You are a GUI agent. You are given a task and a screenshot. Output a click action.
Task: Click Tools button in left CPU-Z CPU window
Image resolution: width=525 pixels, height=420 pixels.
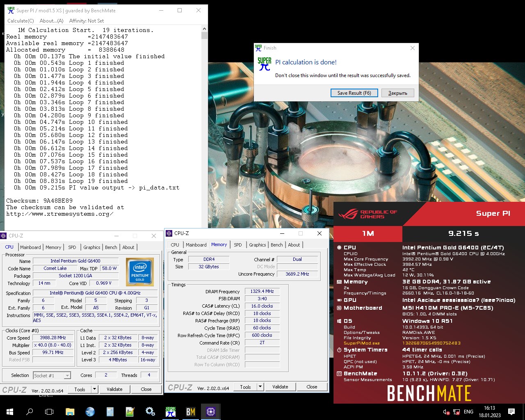click(x=80, y=389)
